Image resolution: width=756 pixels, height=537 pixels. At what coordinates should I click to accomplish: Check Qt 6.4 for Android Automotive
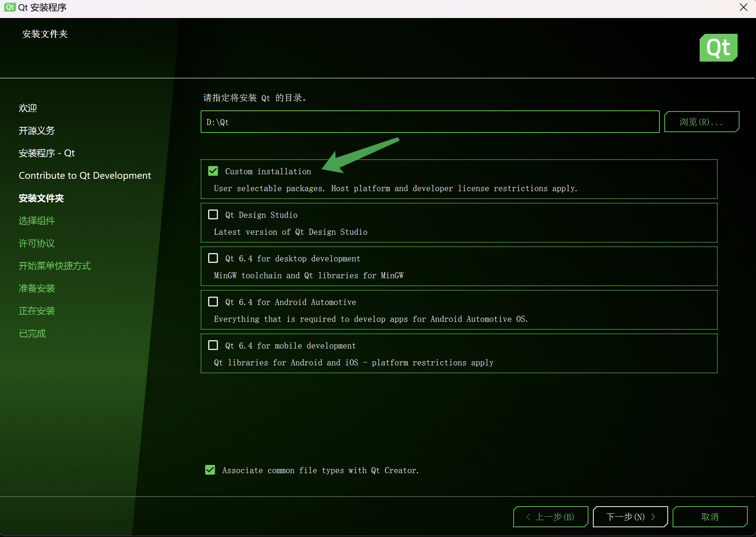tap(213, 302)
